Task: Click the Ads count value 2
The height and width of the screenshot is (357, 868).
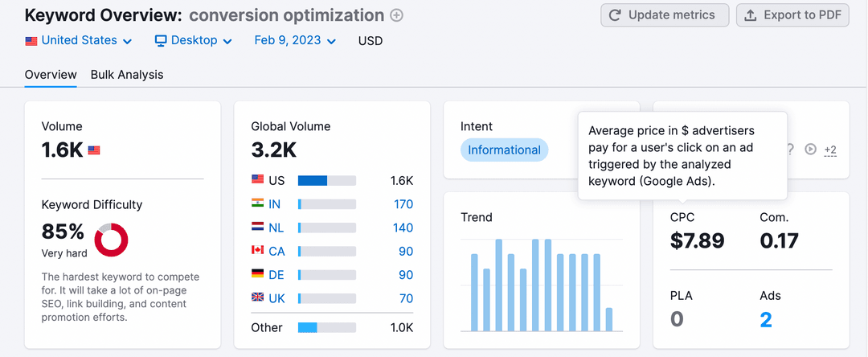Action: pos(766,319)
